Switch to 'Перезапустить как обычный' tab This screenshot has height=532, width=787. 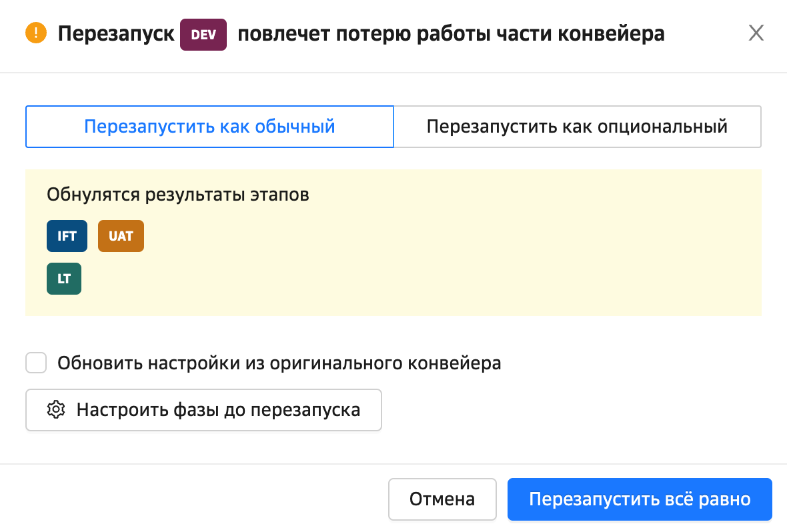pos(209,126)
